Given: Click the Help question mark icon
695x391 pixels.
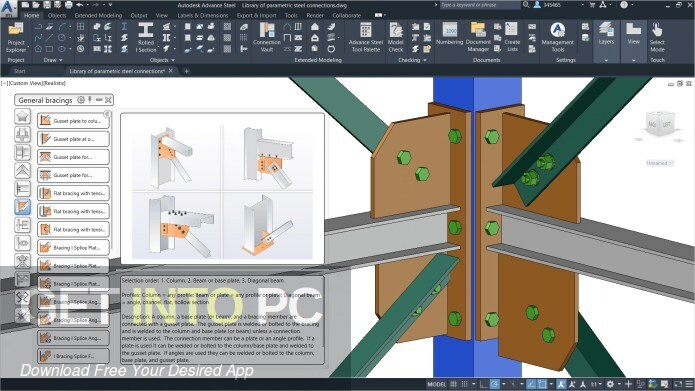Looking at the screenshot, I should click(624, 5).
